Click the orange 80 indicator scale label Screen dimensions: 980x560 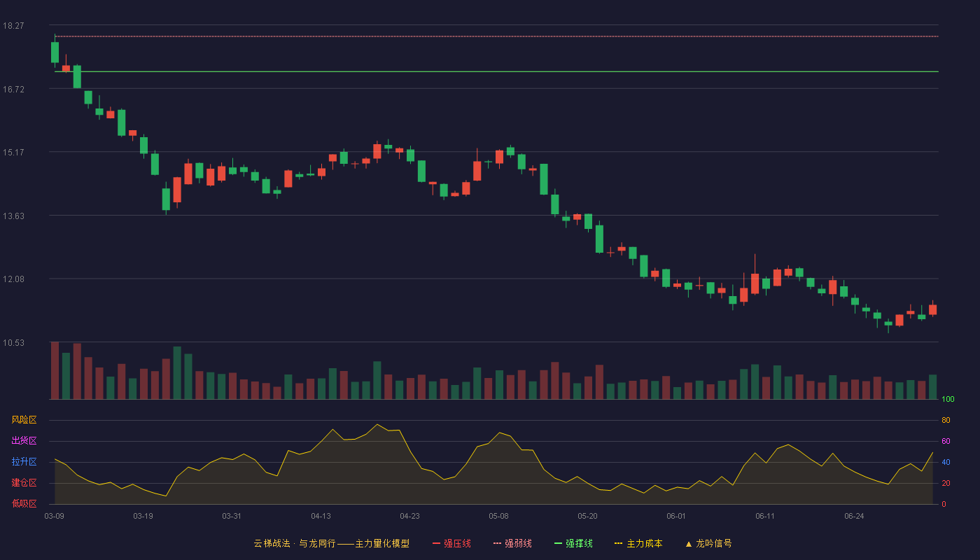click(x=946, y=421)
